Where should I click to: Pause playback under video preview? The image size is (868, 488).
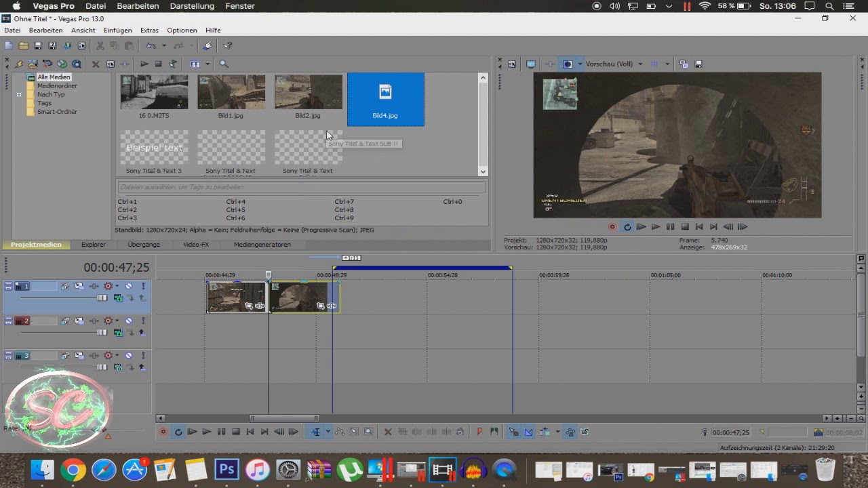coord(671,227)
